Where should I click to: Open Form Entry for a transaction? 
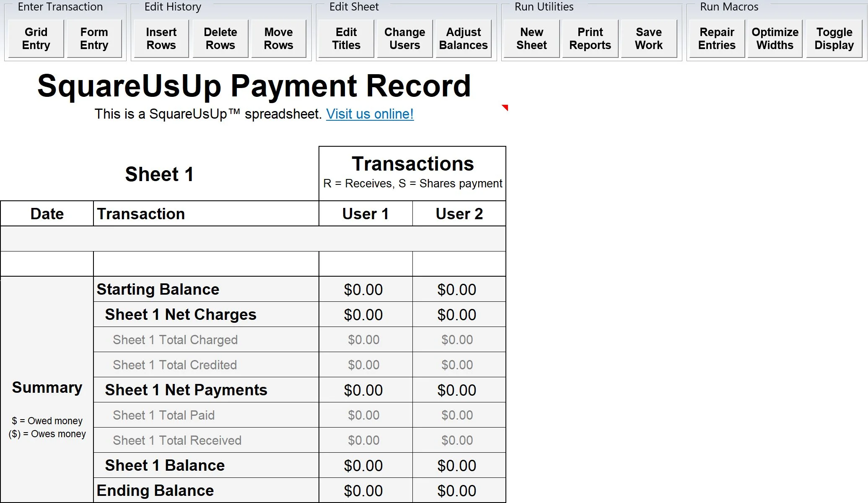coord(94,39)
